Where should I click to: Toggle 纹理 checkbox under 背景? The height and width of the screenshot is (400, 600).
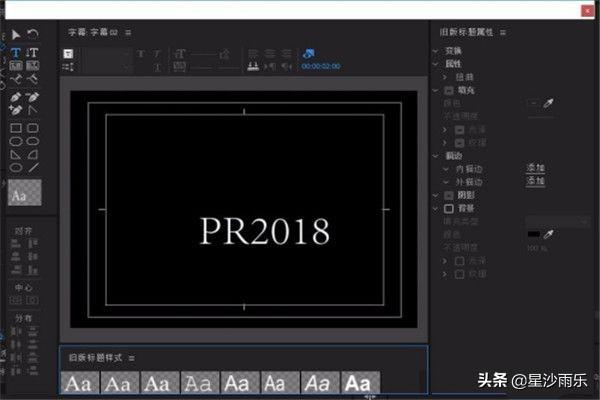pos(460,274)
